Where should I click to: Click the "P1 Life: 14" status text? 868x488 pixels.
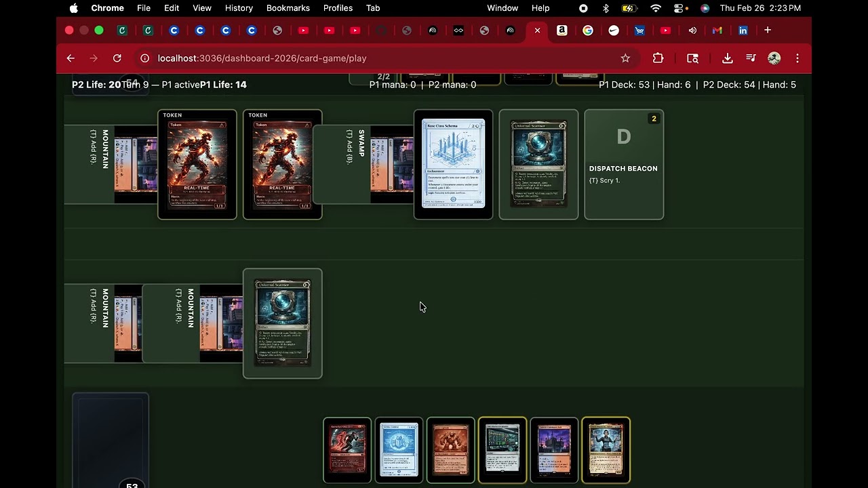[x=223, y=85]
